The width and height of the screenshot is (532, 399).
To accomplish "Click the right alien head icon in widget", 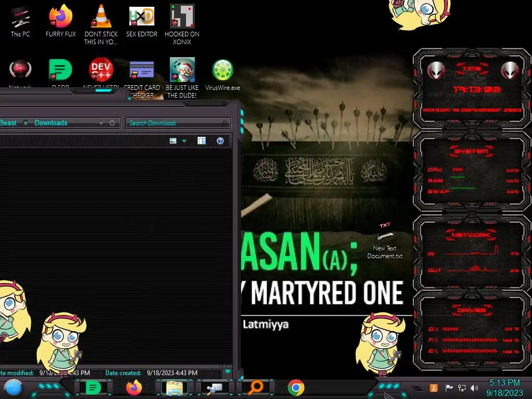I will (x=510, y=70).
